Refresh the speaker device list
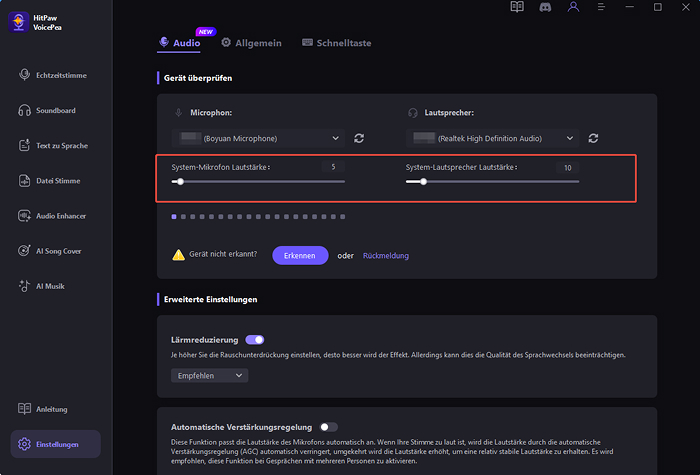700x475 pixels. [593, 138]
